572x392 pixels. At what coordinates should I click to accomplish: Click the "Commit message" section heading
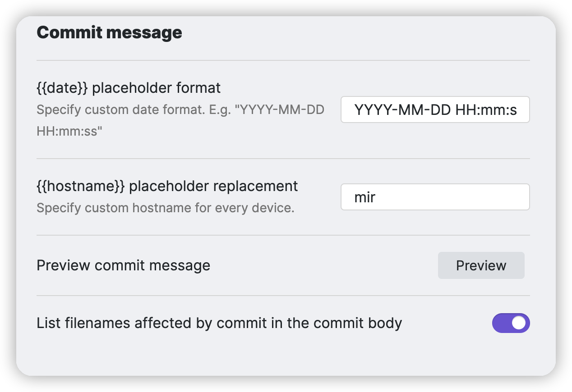109,32
